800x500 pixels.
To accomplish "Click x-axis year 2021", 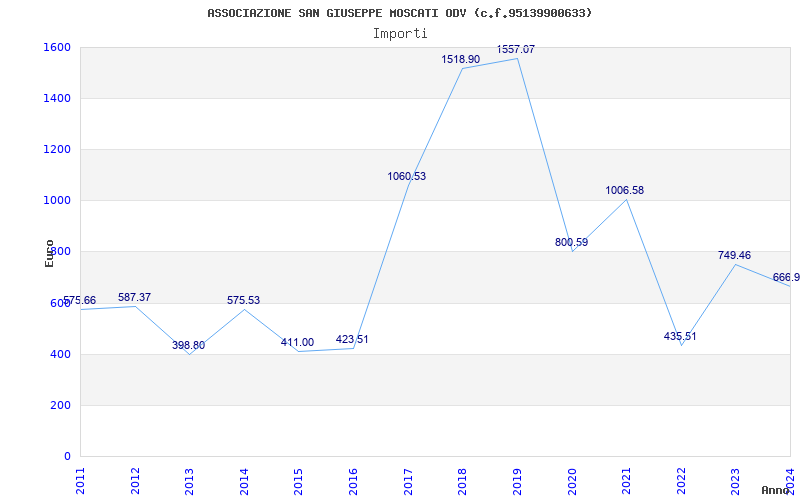I will click(627, 481).
